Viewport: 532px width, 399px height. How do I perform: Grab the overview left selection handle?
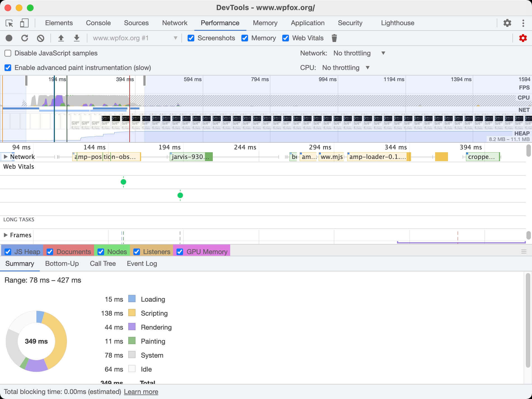tap(26, 81)
